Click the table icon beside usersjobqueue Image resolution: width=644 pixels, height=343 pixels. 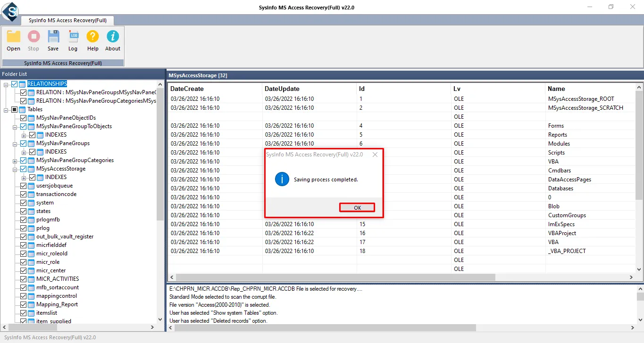pos(32,186)
